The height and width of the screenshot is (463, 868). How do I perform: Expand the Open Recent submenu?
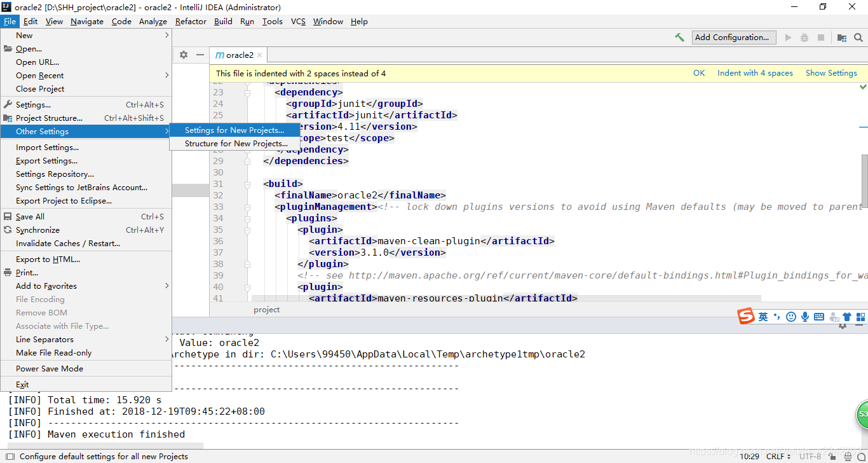[x=167, y=75]
